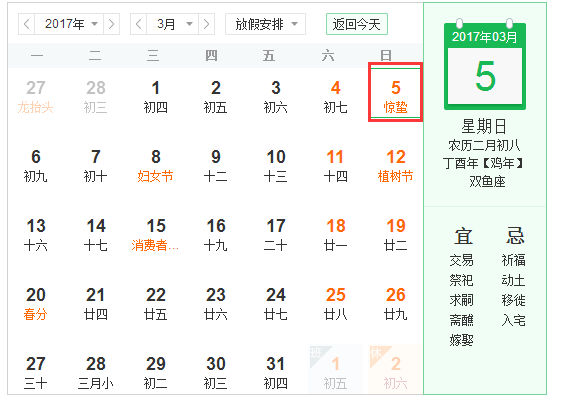Click the 双鱼座 zodiac label

[x=487, y=181]
